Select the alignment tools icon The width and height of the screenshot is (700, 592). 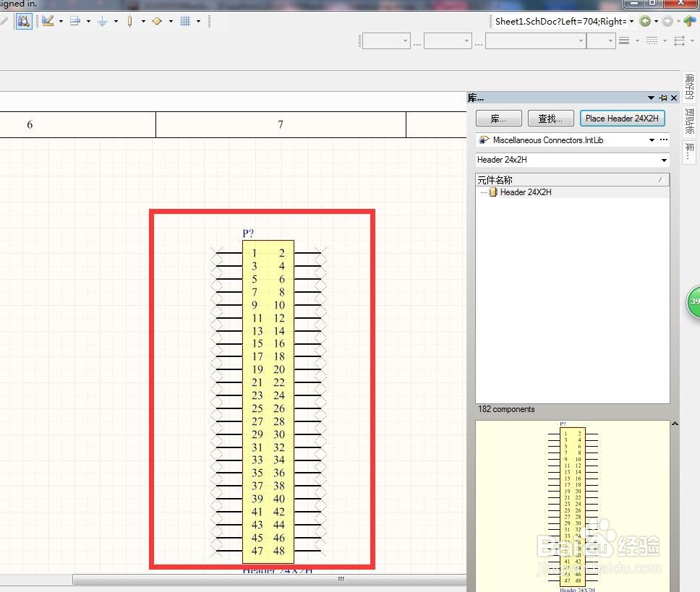point(75,21)
